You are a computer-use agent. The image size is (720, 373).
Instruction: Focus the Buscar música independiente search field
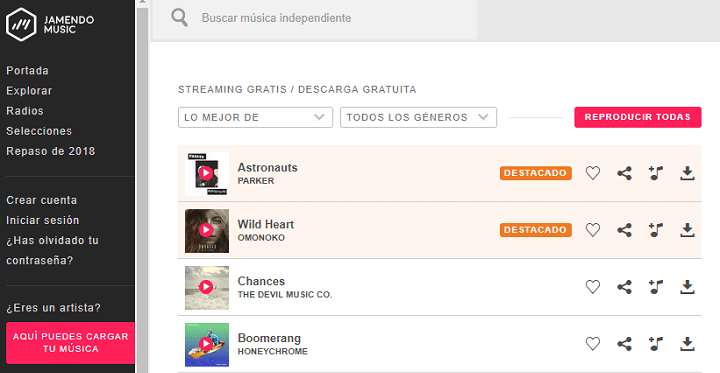point(313,18)
